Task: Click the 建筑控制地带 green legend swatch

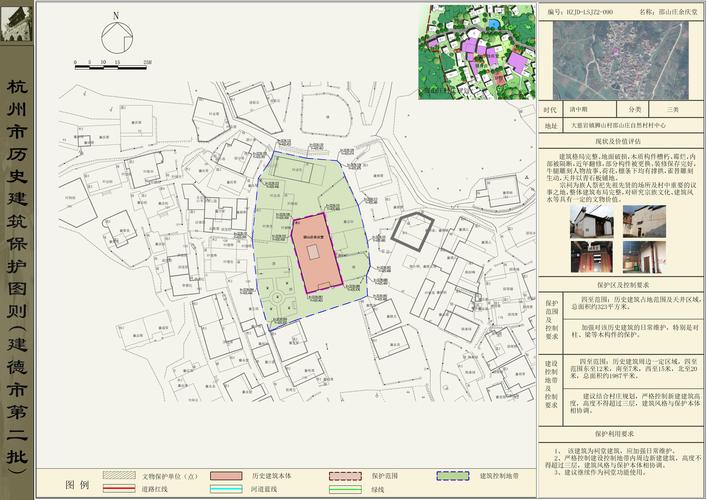Action: (453, 476)
